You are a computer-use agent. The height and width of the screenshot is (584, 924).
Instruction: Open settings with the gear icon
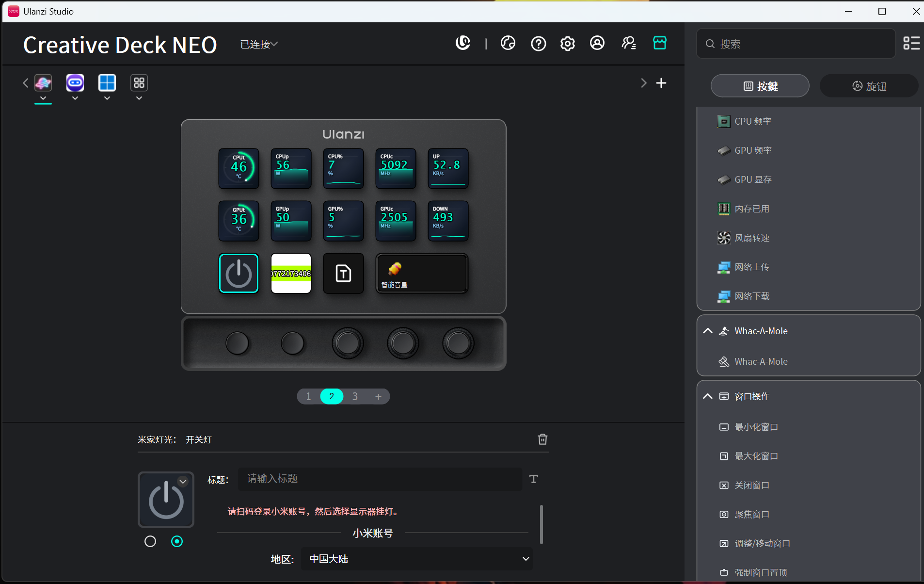coord(568,44)
